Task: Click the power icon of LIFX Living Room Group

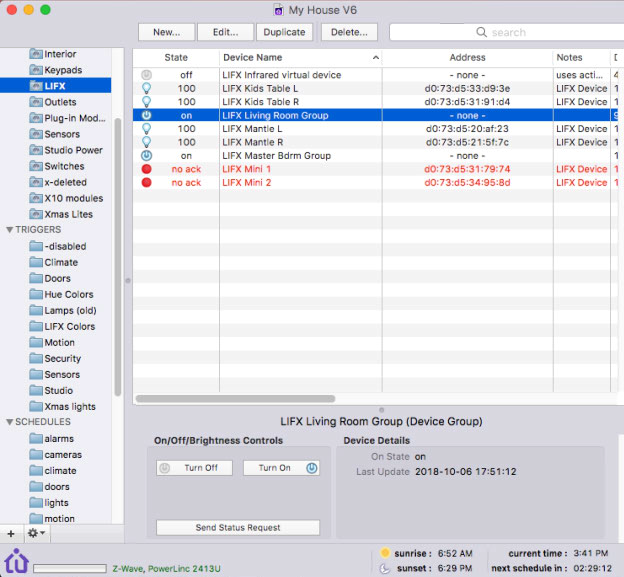Action: [146, 115]
